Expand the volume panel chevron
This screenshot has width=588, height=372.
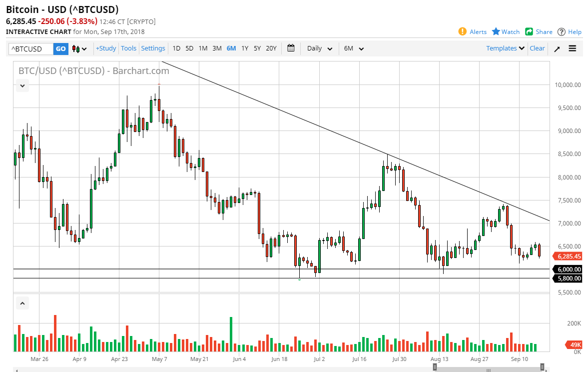22,303
